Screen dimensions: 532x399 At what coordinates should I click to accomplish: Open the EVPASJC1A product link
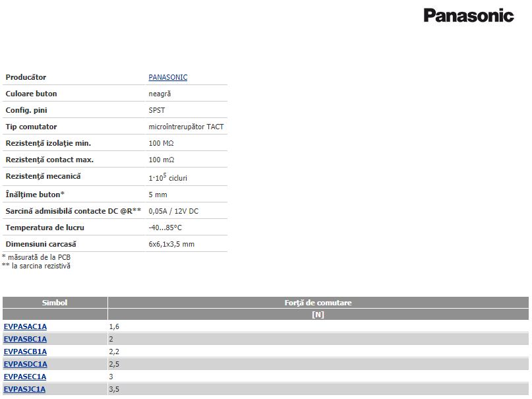[x=24, y=390]
